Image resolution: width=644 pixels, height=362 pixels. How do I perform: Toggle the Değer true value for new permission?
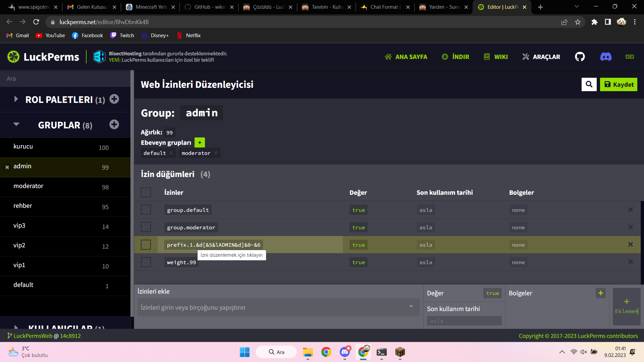click(x=492, y=293)
